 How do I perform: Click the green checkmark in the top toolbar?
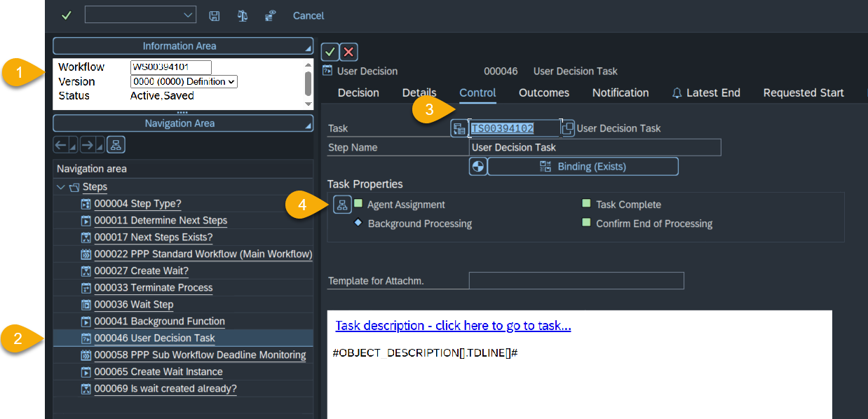point(66,15)
